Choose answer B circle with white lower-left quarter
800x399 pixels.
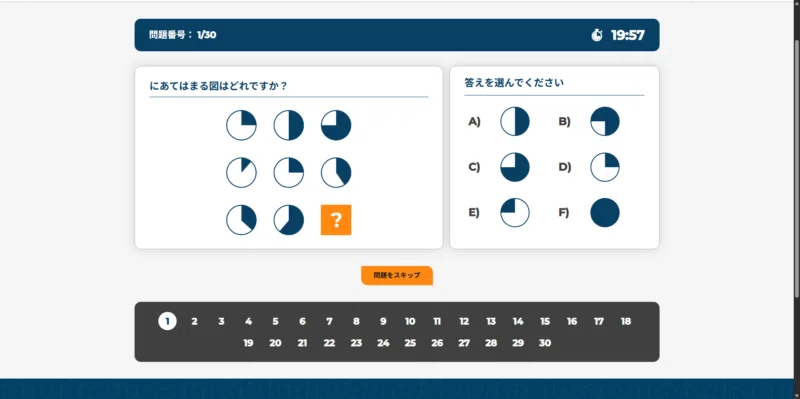point(605,121)
